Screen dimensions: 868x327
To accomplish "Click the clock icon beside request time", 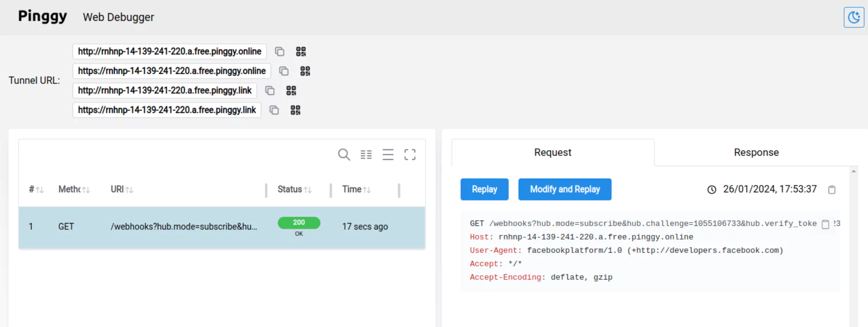I will point(712,189).
